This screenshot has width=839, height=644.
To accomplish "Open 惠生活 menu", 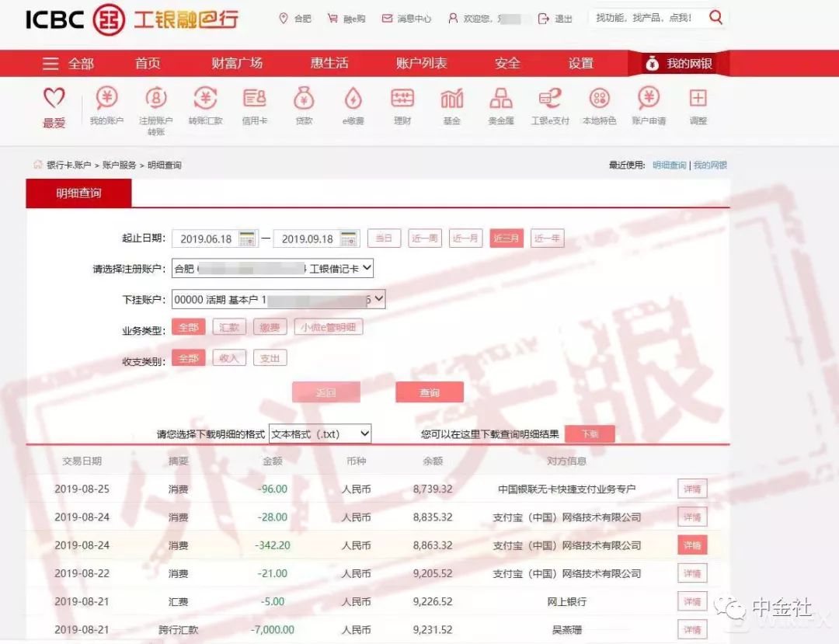I will point(329,63).
